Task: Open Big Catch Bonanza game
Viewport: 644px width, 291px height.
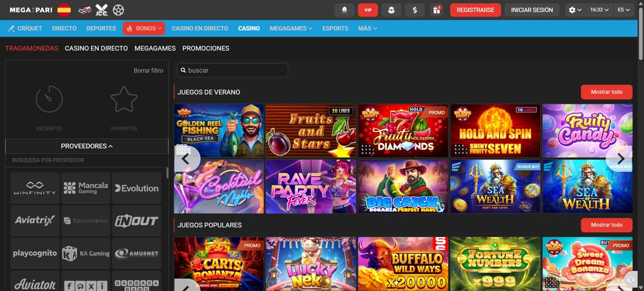Action: pos(403,186)
